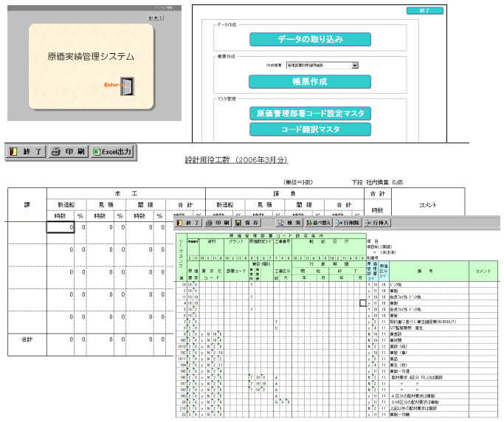The width and height of the screenshot is (504, 422).
Task: Select the outlined cell in master sheet grid
Action: [x=362, y=303]
